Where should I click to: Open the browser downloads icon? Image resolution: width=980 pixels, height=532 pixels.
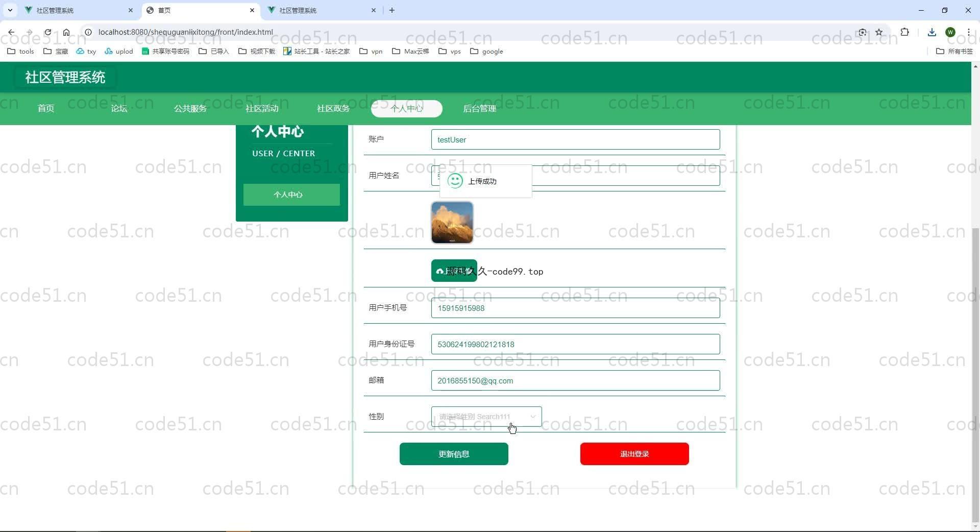(932, 32)
